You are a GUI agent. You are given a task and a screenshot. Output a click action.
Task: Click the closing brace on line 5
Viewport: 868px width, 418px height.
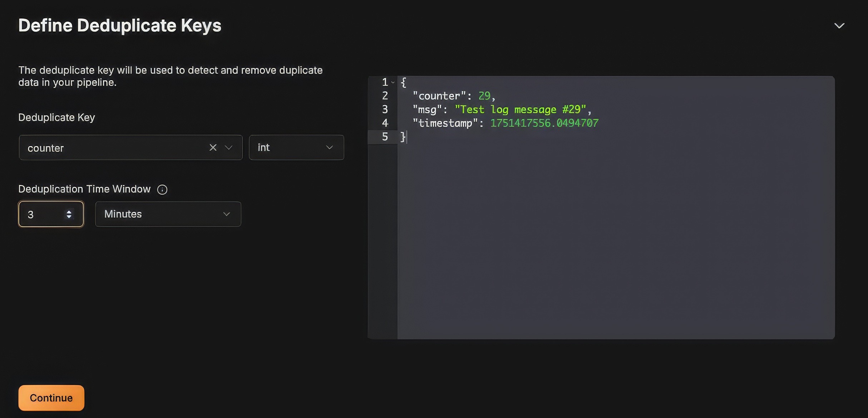[x=403, y=137]
